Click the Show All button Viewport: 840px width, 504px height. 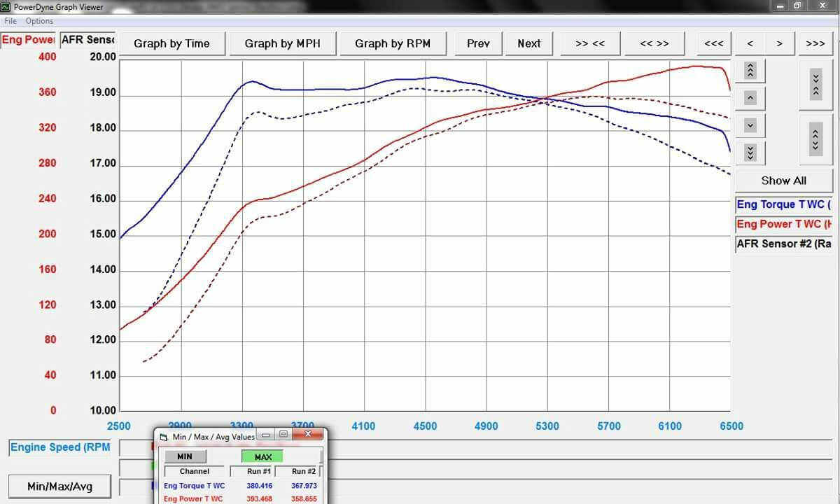click(783, 181)
